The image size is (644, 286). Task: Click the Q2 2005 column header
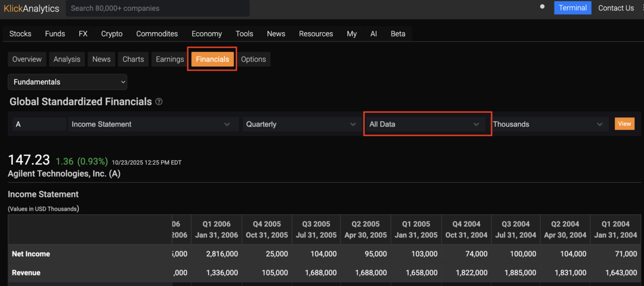366,230
